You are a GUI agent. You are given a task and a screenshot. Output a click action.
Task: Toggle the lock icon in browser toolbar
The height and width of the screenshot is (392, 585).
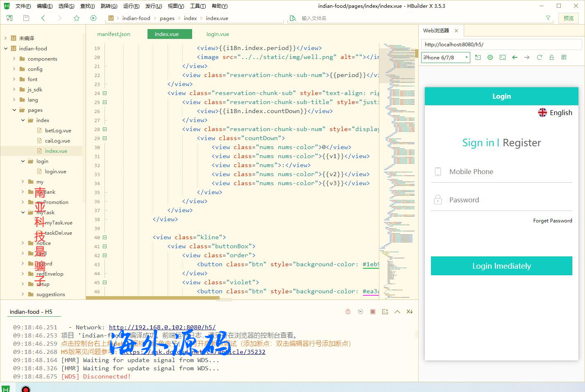(x=551, y=58)
